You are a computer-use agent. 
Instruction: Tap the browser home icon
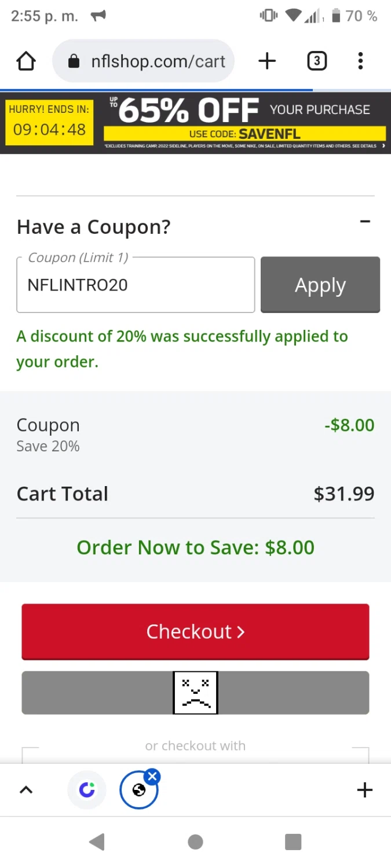pyautogui.click(x=26, y=61)
